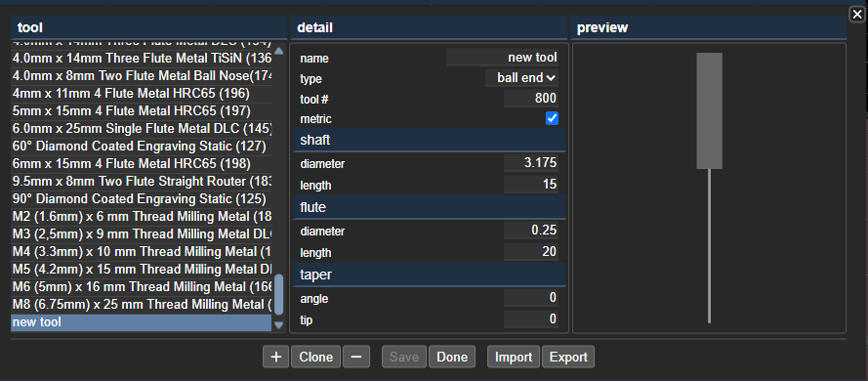Edit shaft diameter value 3.175
868x381 pixels.
pos(531,163)
